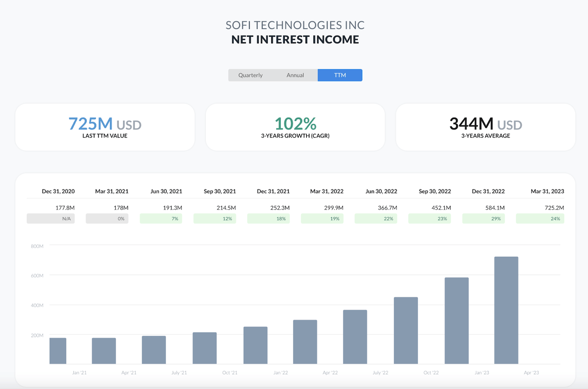This screenshot has width=588, height=389.
Task: Click the chart bar reaching about 300M
Action: tap(305, 342)
